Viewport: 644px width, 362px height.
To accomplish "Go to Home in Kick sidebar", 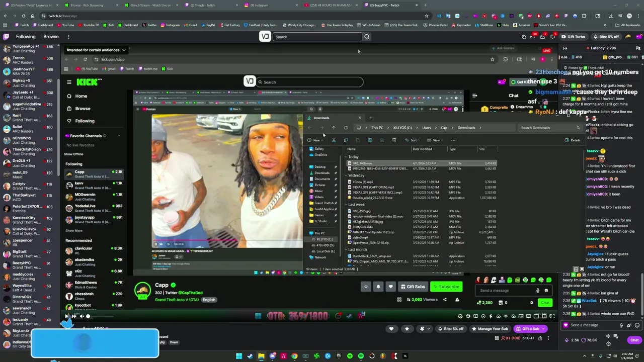I will pyautogui.click(x=81, y=96).
